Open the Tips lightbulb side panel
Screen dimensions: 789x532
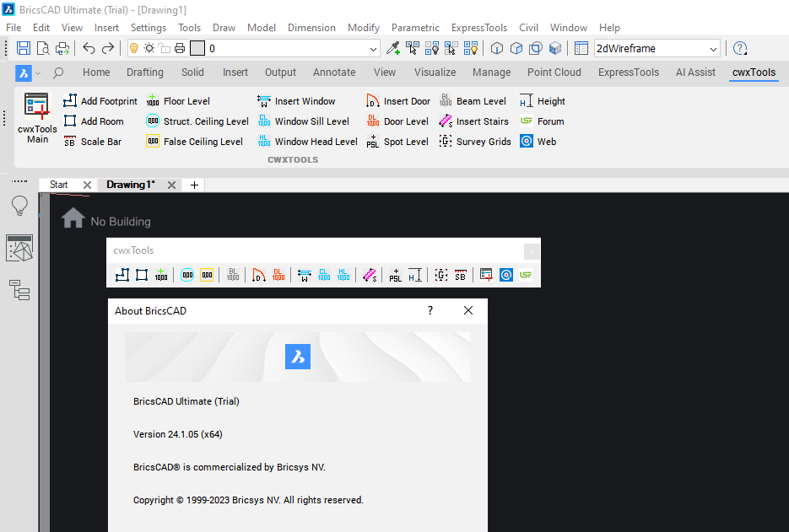click(x=19, y=206)
